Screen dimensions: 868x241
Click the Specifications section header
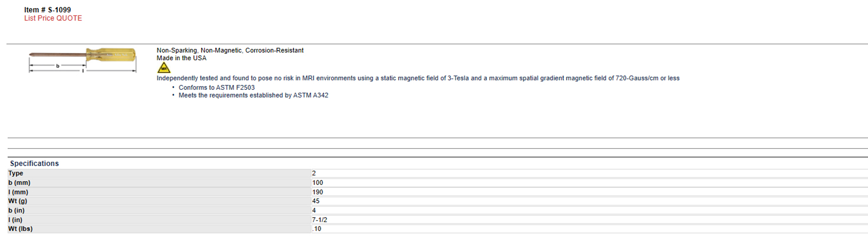click(x=34, y=164)
